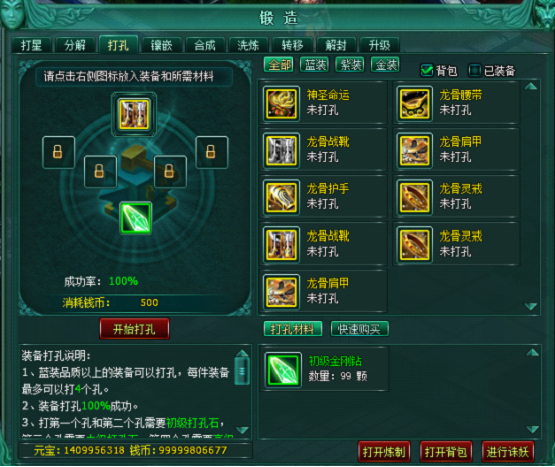
Task: Select the 神圣命运 equipment icon
Action: pos(281,103)
